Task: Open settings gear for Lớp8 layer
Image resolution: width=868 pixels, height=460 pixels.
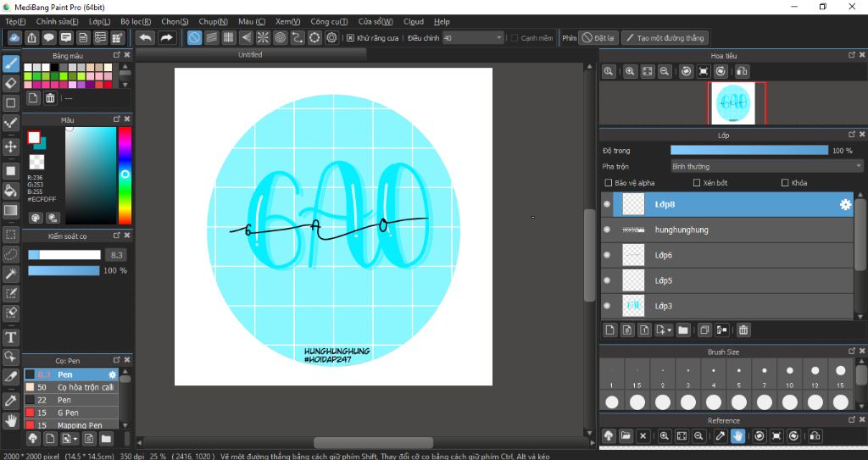Action: (845, 204)
